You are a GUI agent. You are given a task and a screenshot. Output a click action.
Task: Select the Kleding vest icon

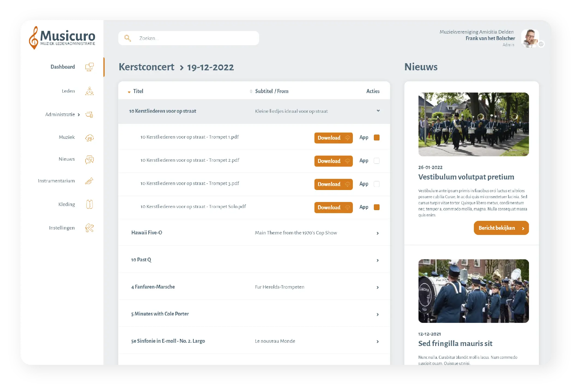89,204
